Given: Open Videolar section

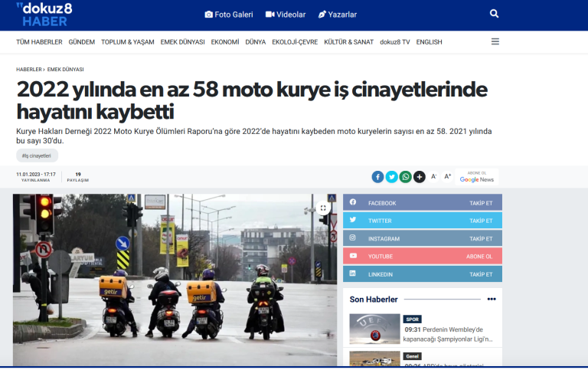Looking at the screenshot, I should pos(286,15).
